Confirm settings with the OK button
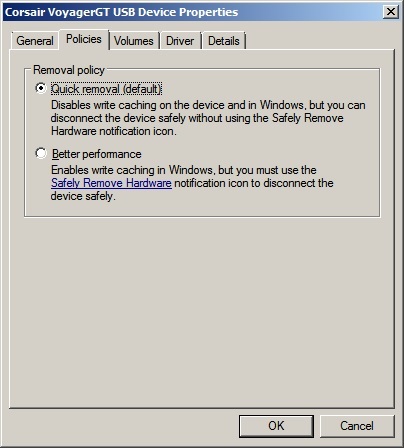The image size is (404, 448). pos(276,426)
